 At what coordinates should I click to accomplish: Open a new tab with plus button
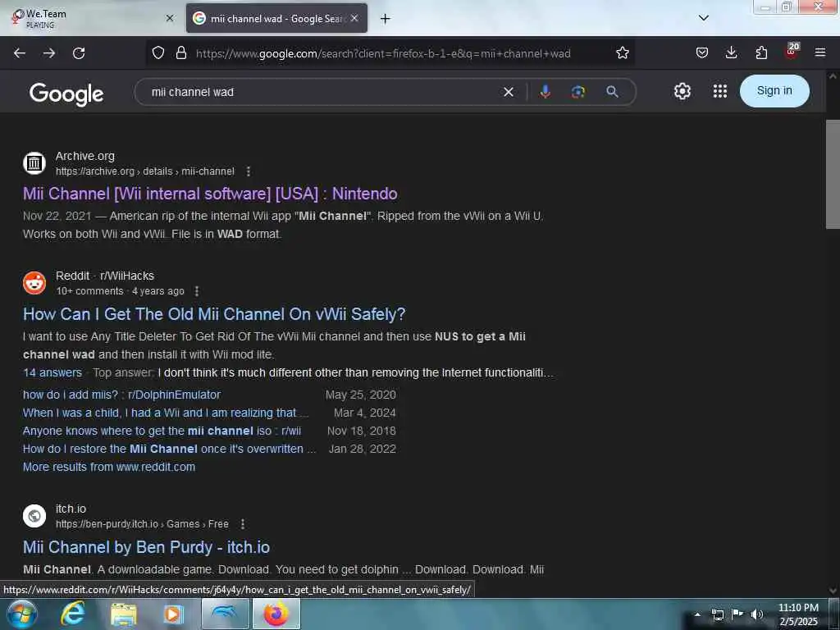point(386,19)
